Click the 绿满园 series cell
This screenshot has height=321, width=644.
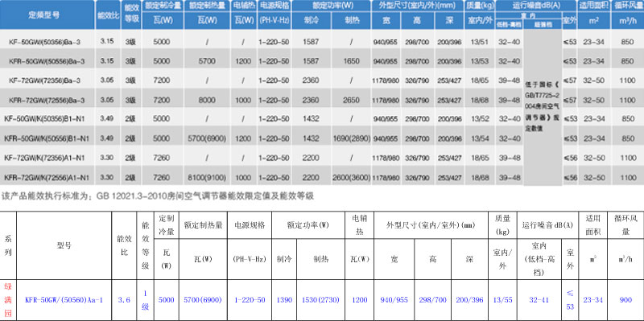[x=8, y=300]
